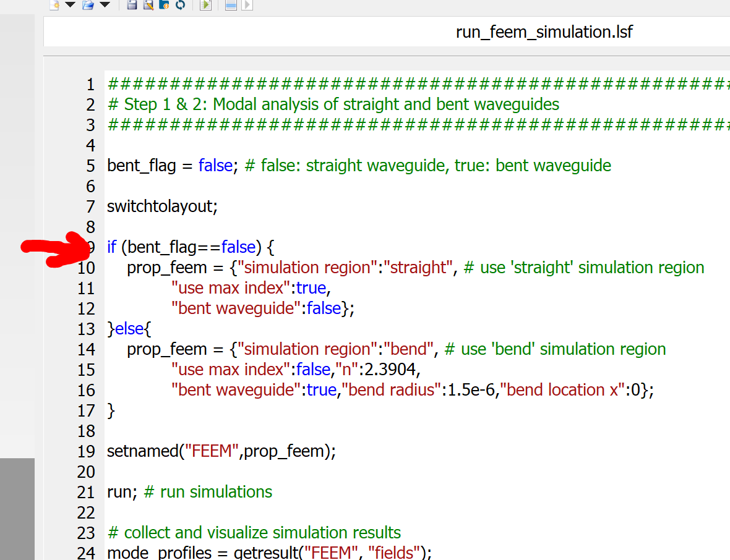Run the script with green arrow icon

tap(205, 5)
